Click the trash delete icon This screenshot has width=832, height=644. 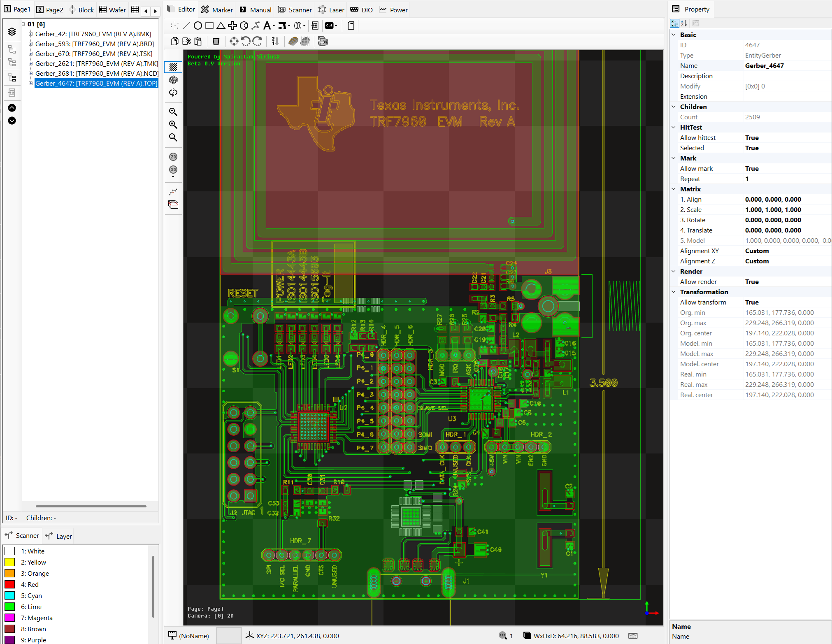pyautogui.click(x=216, y=41)
